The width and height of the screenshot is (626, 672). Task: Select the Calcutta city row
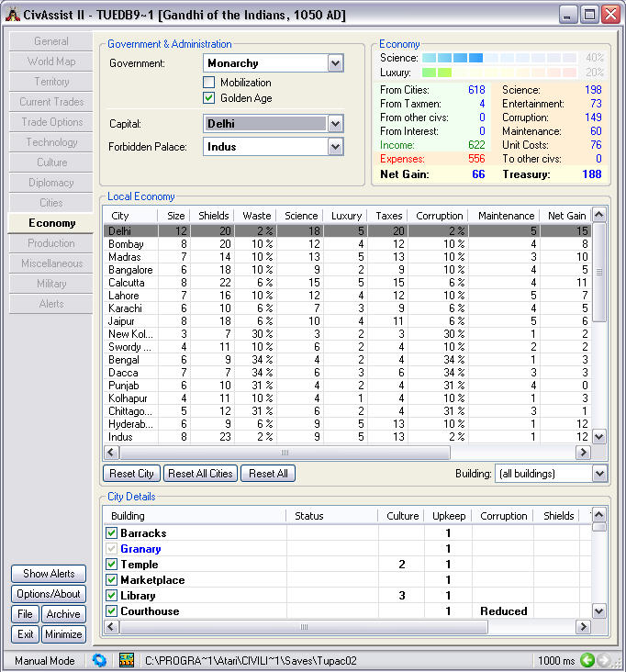[348, 283]
